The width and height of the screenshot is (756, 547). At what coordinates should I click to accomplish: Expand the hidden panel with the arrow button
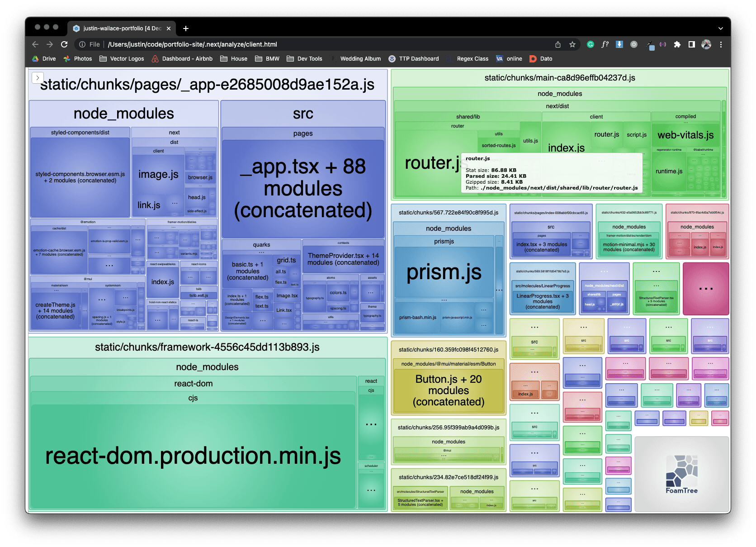(38, 78)
